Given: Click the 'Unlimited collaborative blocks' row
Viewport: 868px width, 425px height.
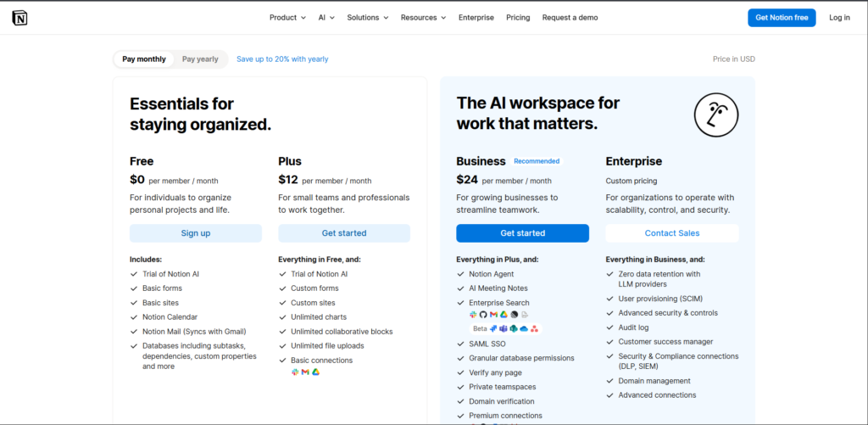Looking at the screenshot, I should coord(342,332).
